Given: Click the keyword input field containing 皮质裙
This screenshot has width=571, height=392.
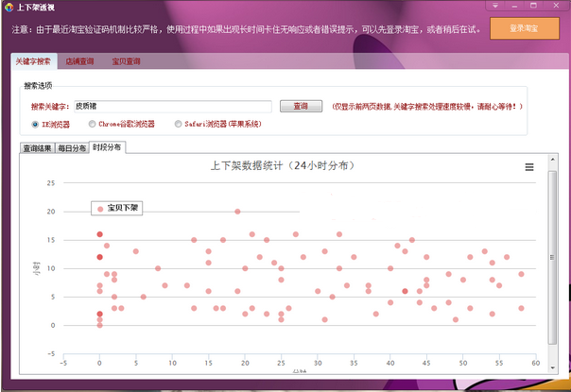Looking at the screenshot, I should (x=173, y=107).
